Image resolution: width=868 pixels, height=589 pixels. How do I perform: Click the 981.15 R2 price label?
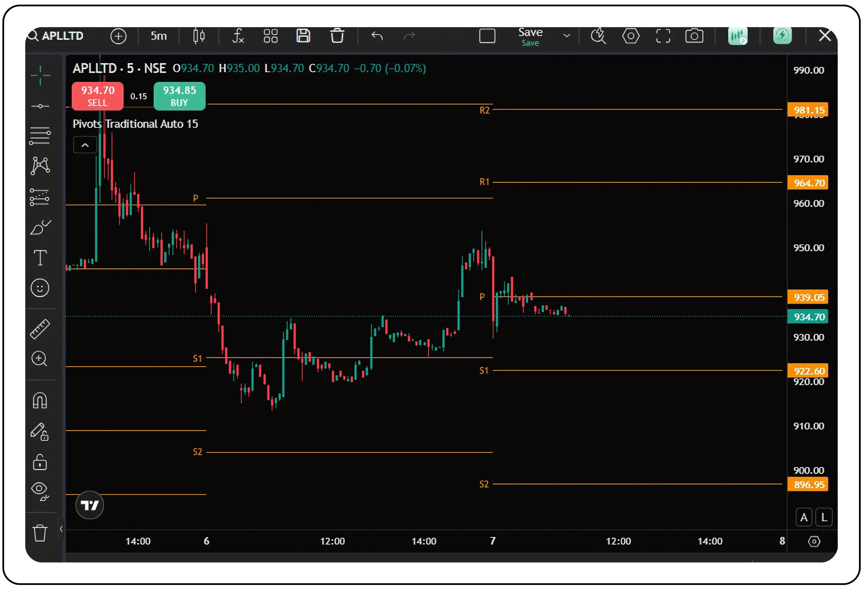point(808,110)
